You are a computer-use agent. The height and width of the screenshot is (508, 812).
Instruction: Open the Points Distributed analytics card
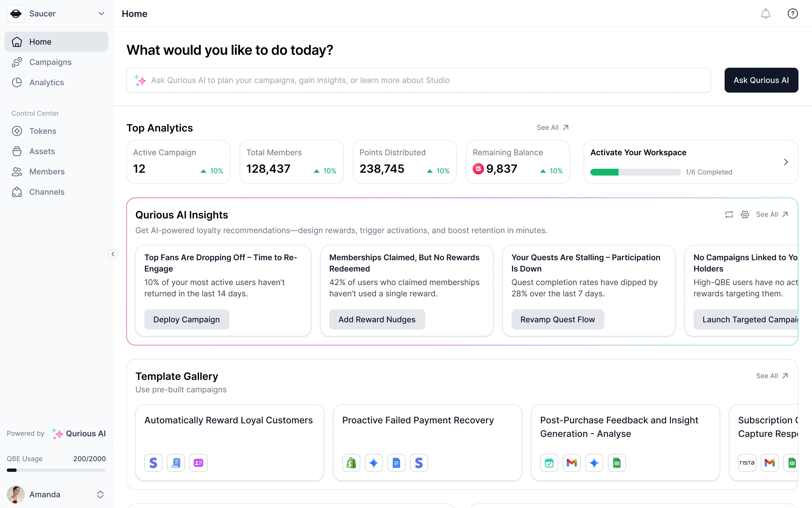coord(405,162)
